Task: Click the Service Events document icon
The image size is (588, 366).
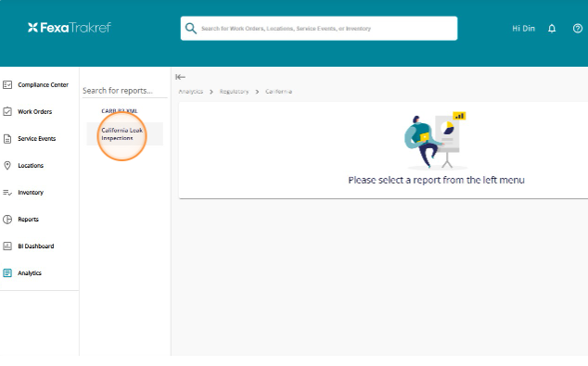Action: tap(7, 139)
